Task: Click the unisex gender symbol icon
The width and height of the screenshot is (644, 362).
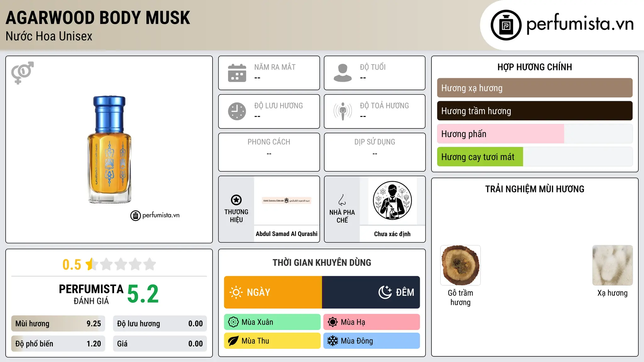Action: [x=22, y=73]
